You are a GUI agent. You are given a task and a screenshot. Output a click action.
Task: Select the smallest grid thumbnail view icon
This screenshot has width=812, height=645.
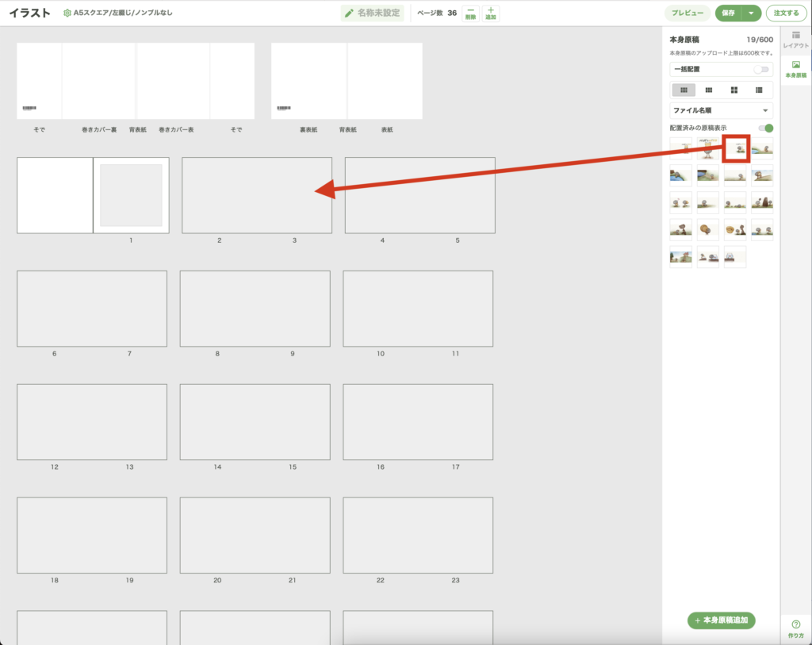pos(684,90)
